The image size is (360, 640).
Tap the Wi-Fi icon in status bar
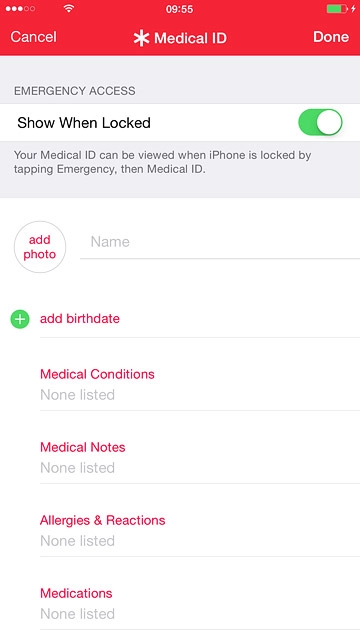69,9
